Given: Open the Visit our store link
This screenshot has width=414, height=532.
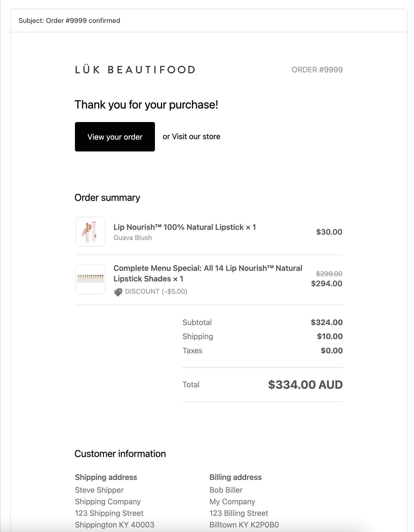Looking at the screenshot, I should click(196, 137).
